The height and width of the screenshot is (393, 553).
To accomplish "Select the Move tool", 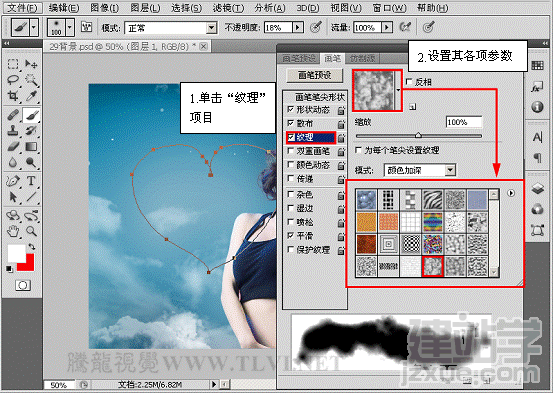I will [x=31, y=64].
